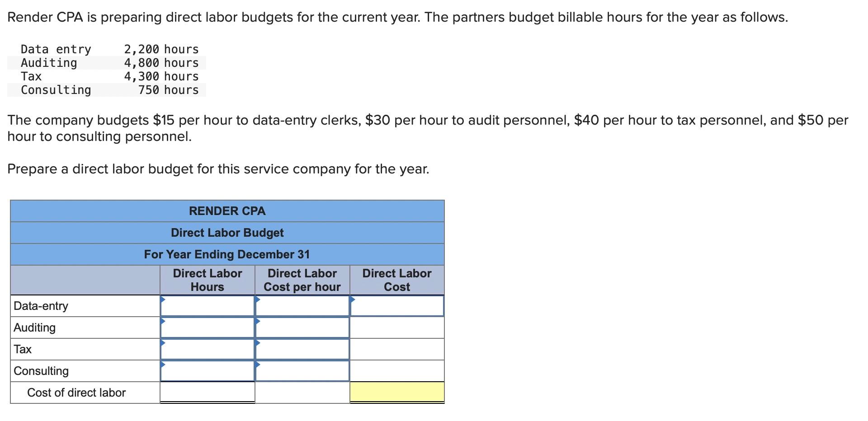This screenshot has height=421, width=868.
Task: Click the Data-entry Cost per hour input cell
Action: (302, 306)
